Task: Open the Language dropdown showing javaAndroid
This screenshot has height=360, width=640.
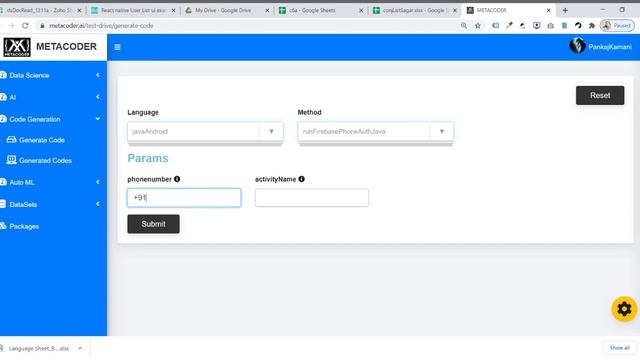Action: [x=205, y=131]
